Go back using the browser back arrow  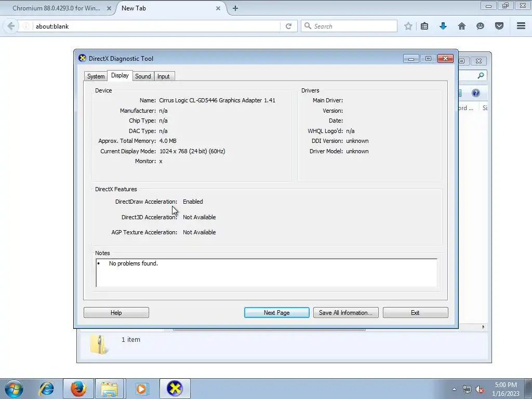11,26
